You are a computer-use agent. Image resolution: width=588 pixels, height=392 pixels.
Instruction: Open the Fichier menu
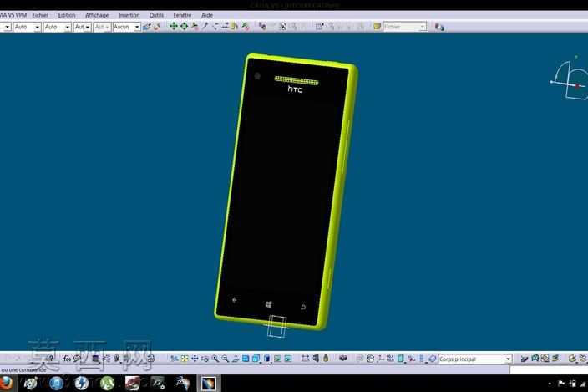(40, 15)
